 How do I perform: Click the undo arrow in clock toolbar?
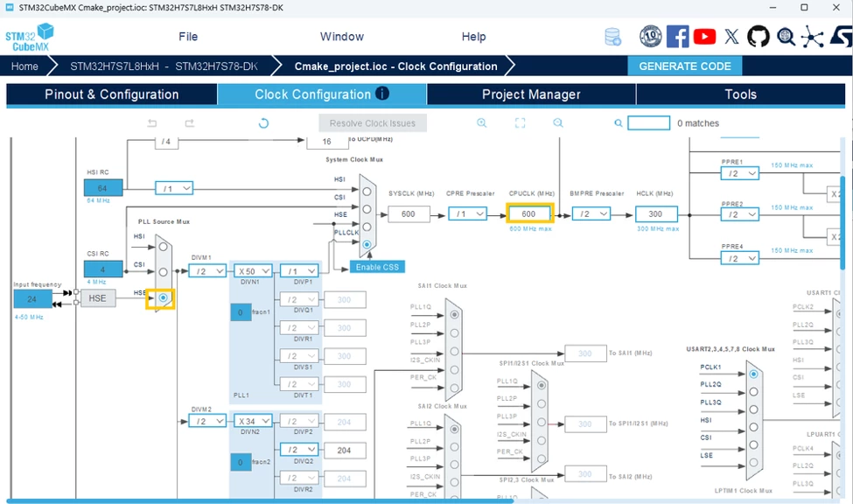tap(152, 123)
